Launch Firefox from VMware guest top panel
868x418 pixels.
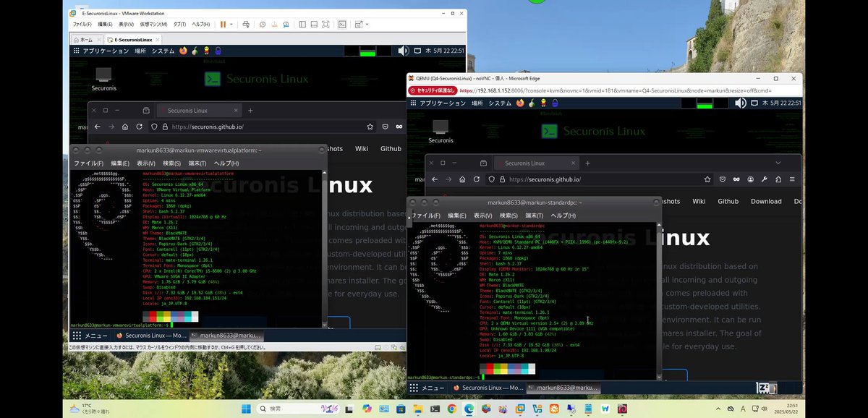click(x=182, y=51)
